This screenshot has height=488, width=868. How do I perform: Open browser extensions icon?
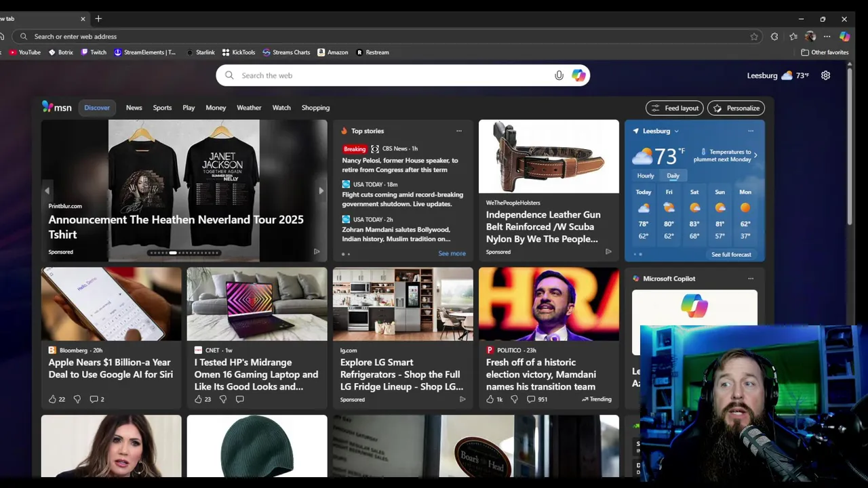pos(774,37)
